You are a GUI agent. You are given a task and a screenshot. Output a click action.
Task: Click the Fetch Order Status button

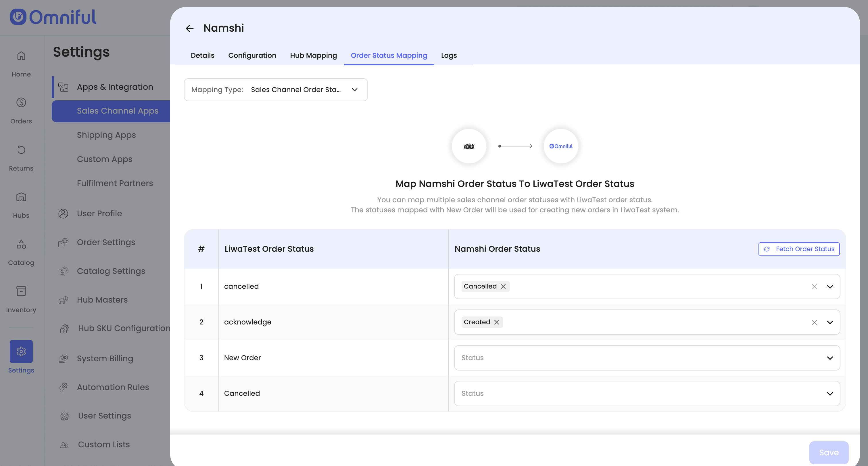click(798, 249)
